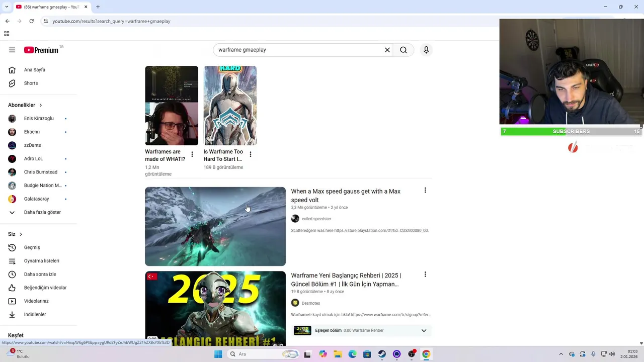Screen dimensions: 644x362
Task: Open options menu for Max speed gauss video
Action: click(x=425, y=191)
